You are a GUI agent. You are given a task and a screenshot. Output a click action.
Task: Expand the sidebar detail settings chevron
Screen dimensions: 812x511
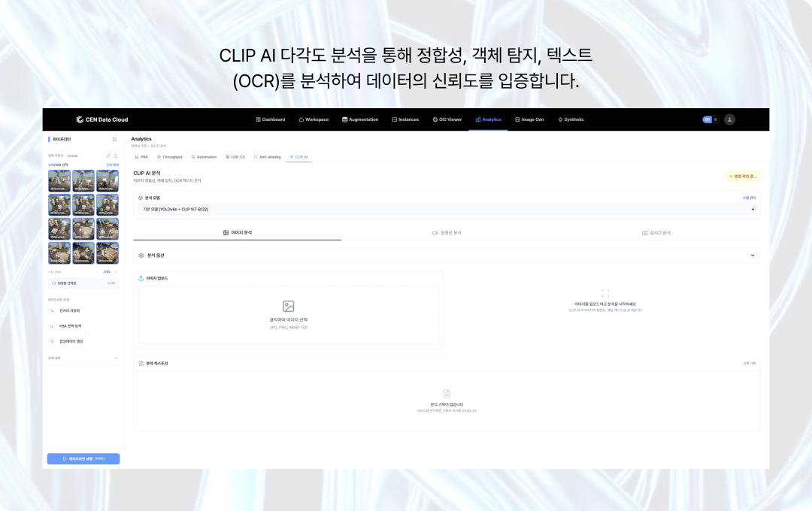(116, 358)
